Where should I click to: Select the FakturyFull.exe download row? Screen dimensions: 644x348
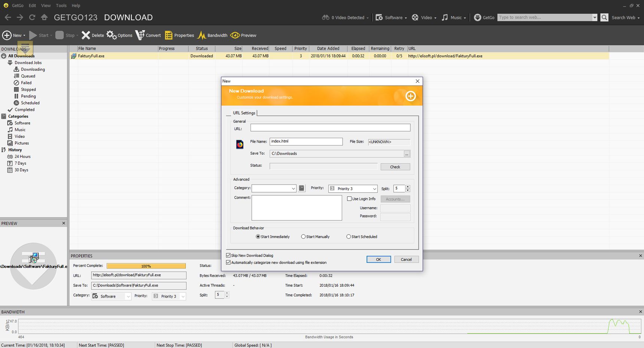point(339,56)
